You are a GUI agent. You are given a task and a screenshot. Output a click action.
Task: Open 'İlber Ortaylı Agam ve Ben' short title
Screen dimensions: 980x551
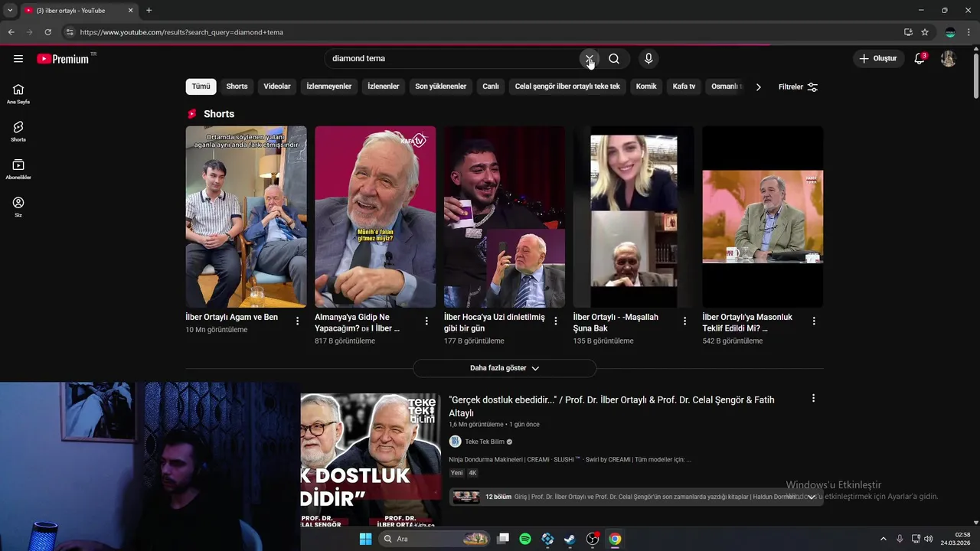(231, 318)
